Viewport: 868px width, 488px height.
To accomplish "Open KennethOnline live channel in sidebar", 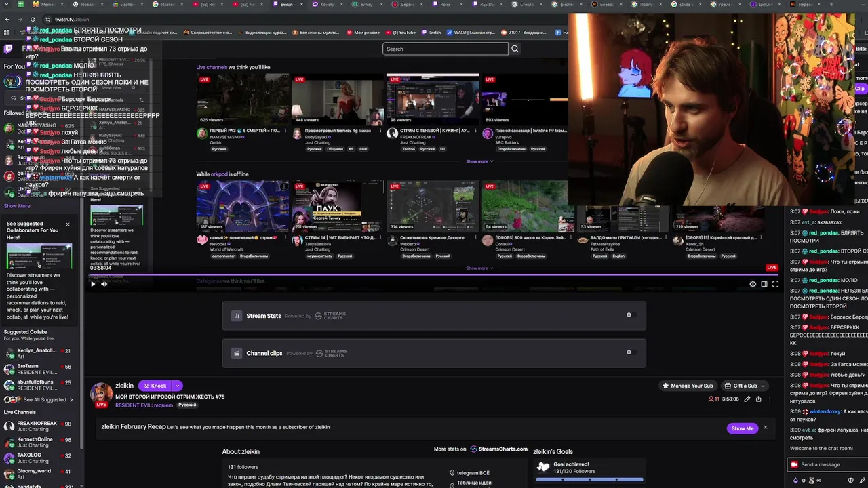I will 39,442.
